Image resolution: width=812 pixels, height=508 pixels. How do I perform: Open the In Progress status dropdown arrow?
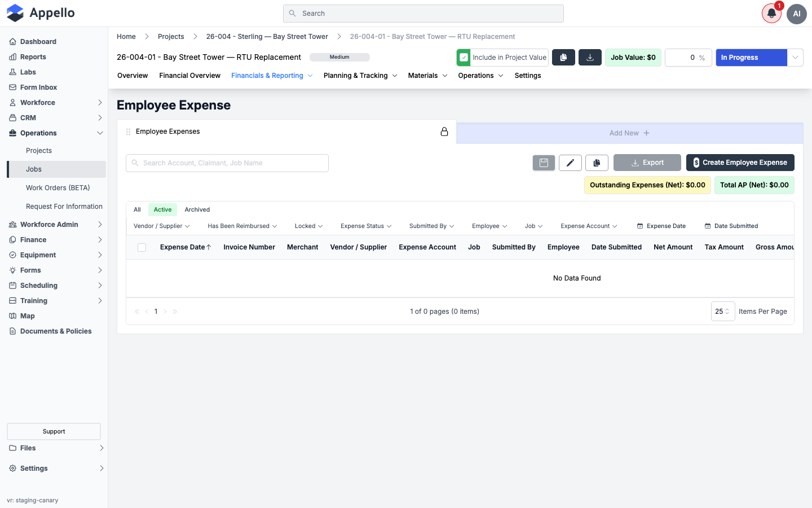pos(795,58)
